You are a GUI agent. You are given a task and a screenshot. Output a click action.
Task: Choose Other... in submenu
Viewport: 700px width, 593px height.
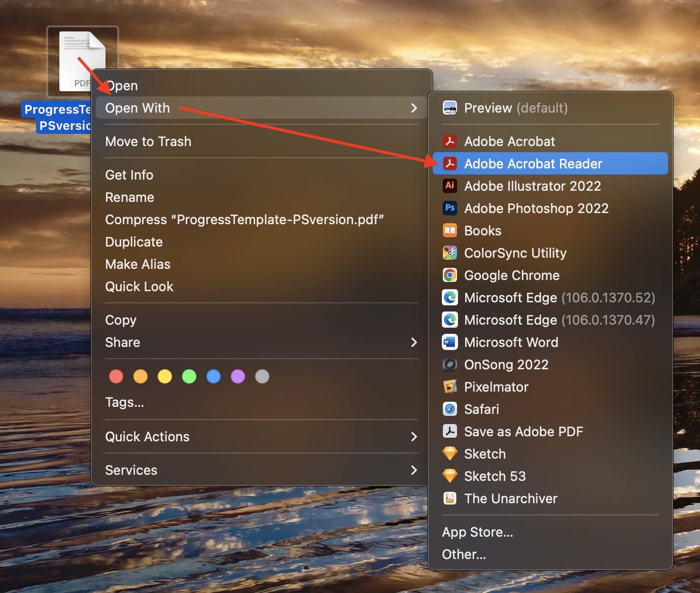[x=550, y=554]
